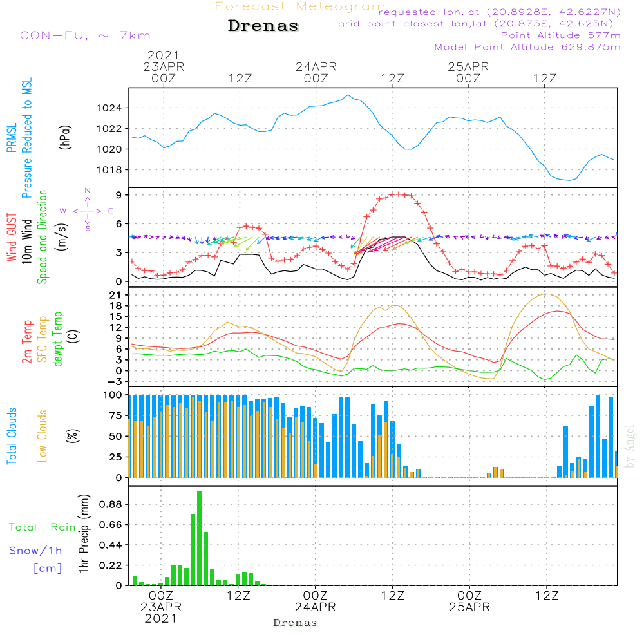Click the tallest green rain bar
This screenshot has height=644, width=644.
click(199, 538)
